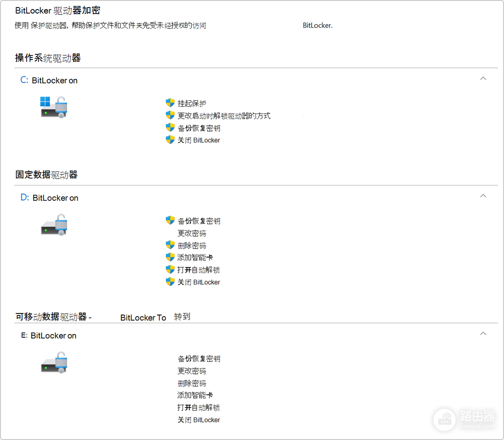504x440 pixels.
Task: Click shield icon beside C: 备份恢复密钥
Action: (170, 128)
